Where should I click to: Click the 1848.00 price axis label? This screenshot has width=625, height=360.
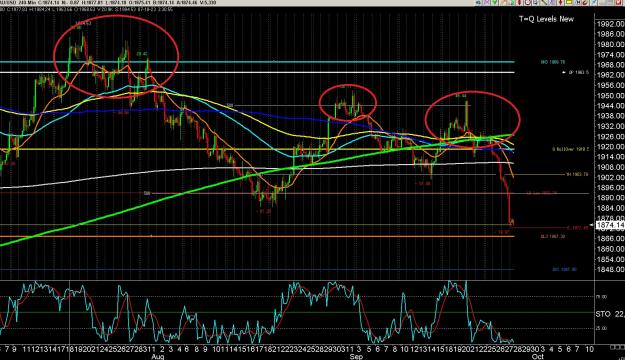[x=610, y=269]
